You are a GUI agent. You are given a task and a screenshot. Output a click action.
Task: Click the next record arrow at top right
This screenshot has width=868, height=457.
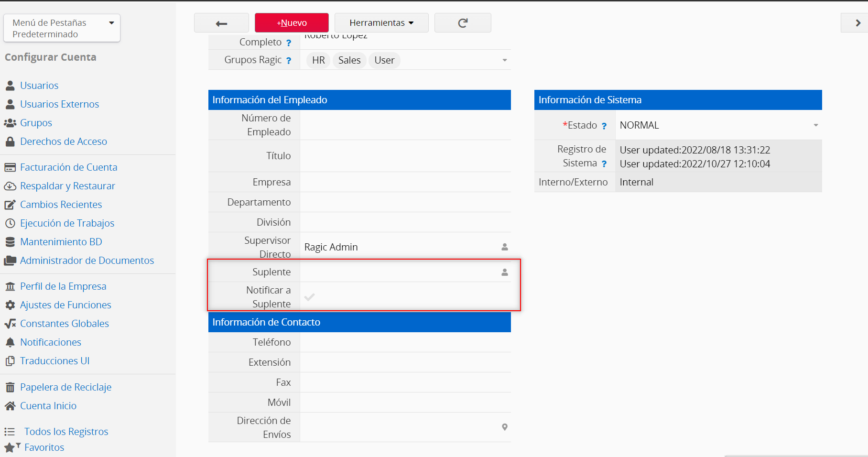857,23
